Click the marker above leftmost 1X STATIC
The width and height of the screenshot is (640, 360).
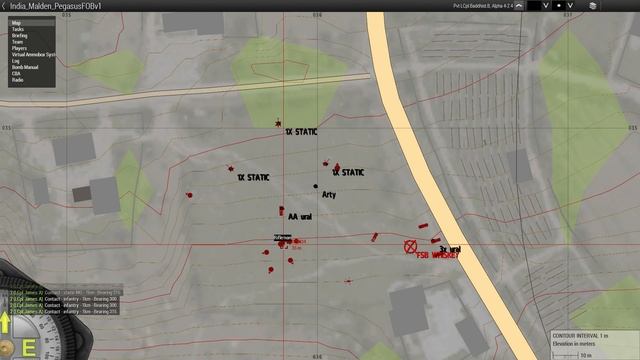tap(231, 168)
